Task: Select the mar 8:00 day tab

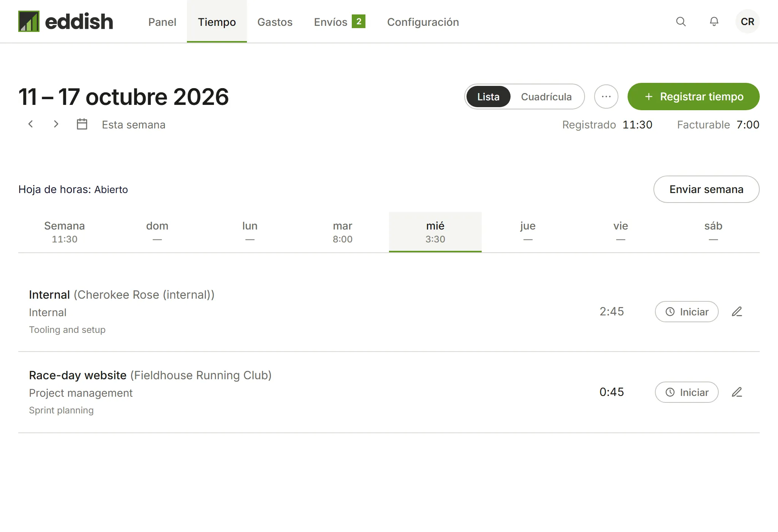Action: tap(343, 232)
